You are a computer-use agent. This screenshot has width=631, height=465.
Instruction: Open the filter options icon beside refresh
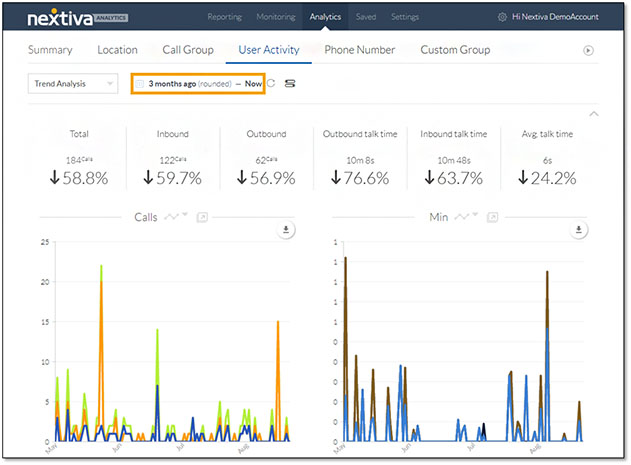290,83
